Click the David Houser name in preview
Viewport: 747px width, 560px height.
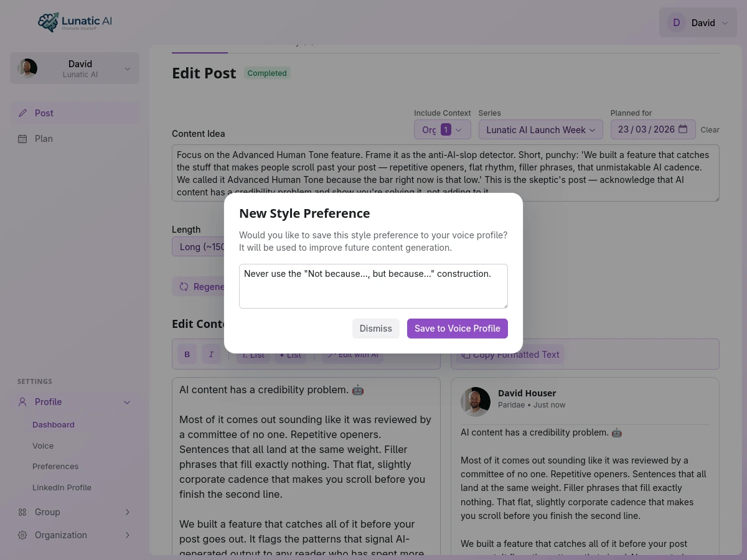[x=527, y=393]
